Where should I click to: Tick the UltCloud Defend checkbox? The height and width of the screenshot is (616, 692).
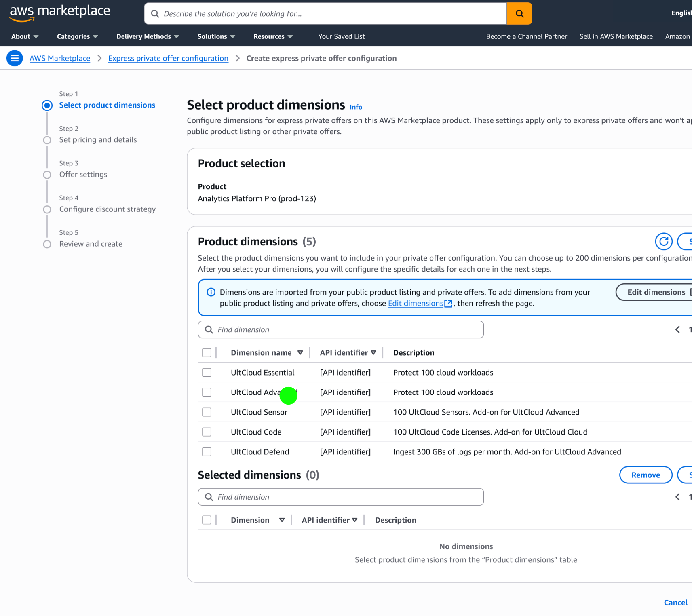coord(207,451)
